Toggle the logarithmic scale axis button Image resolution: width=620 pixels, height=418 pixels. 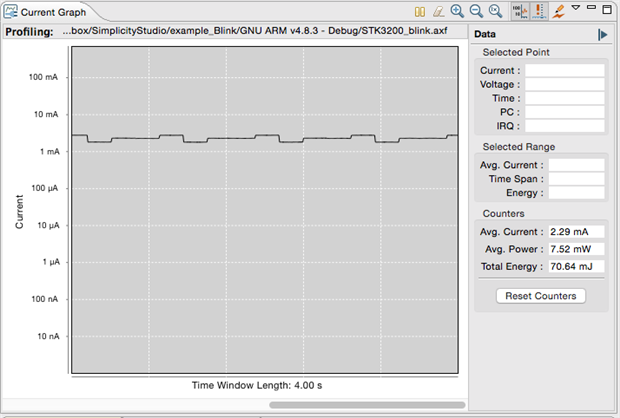[x=518, y=11]
